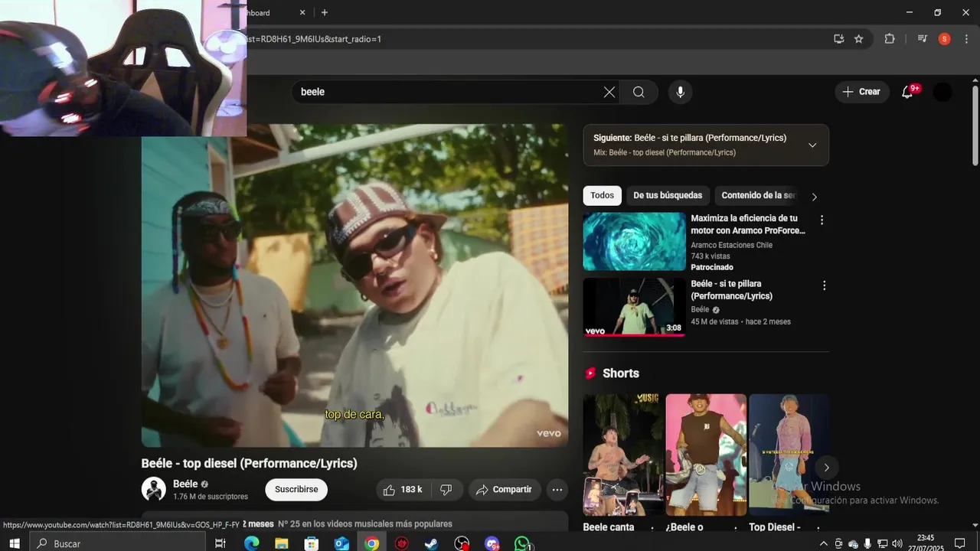The image size is (980, 551).
Task: Open Chrome extensions puzzle icon
Action: click(x=890, y=39)
